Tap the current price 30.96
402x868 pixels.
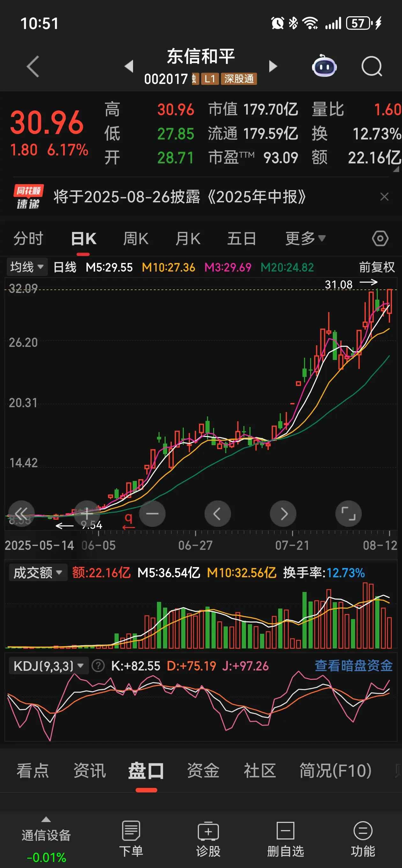[x=47, y=122]
